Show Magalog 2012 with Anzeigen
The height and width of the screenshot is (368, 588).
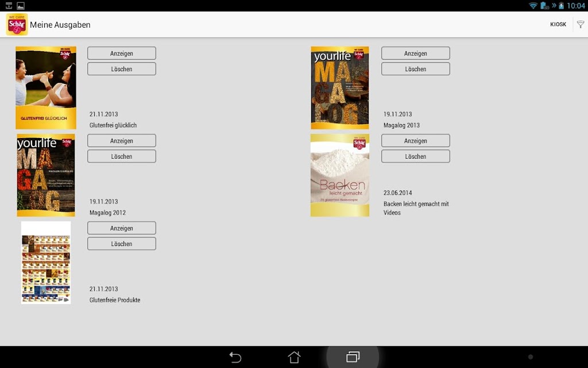(122, 141)
